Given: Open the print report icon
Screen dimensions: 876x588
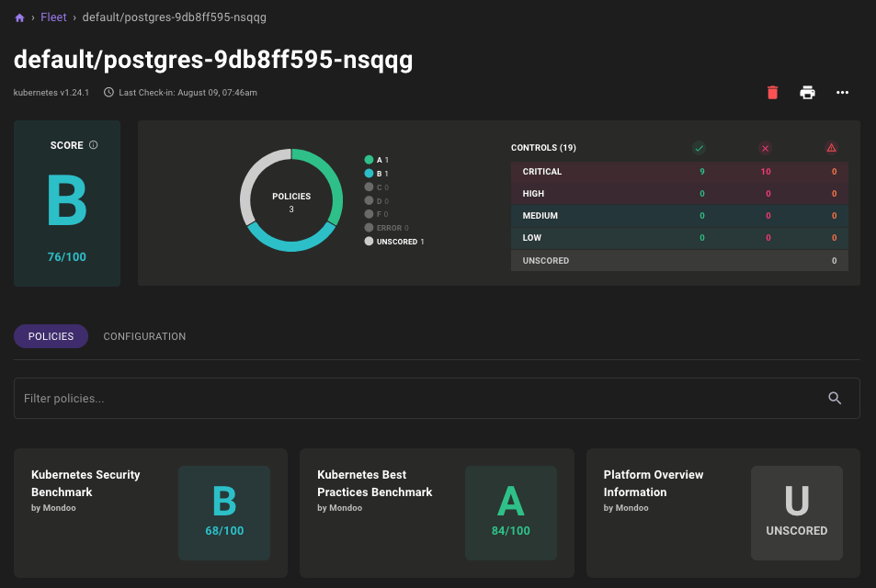Looking at the screenshot, I should coord(807,93).
